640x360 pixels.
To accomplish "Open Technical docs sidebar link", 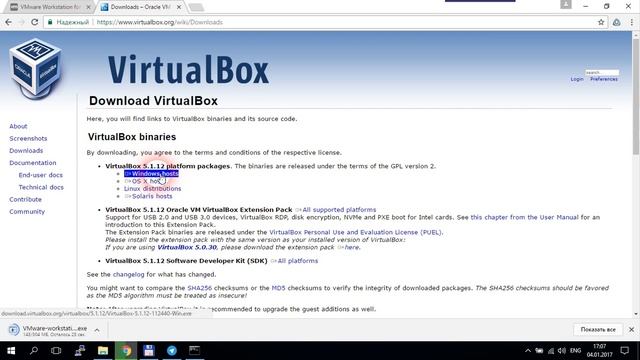I will 41,187.
